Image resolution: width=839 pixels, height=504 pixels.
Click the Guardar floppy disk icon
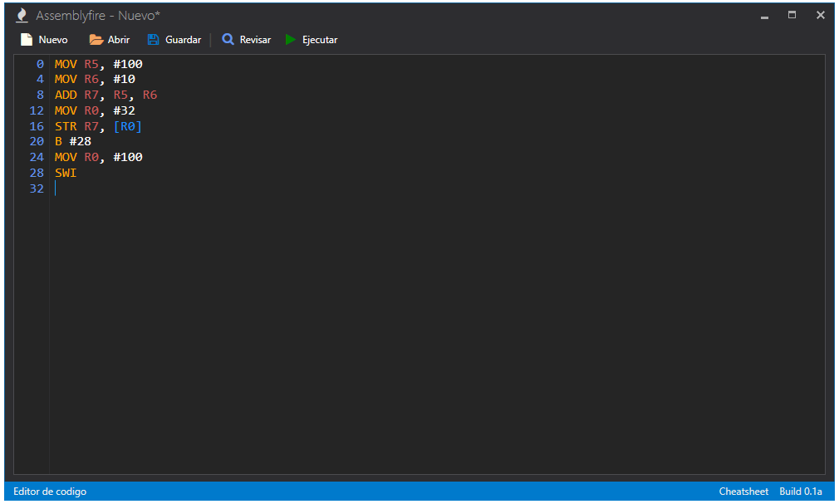click(x=153, y=40)
